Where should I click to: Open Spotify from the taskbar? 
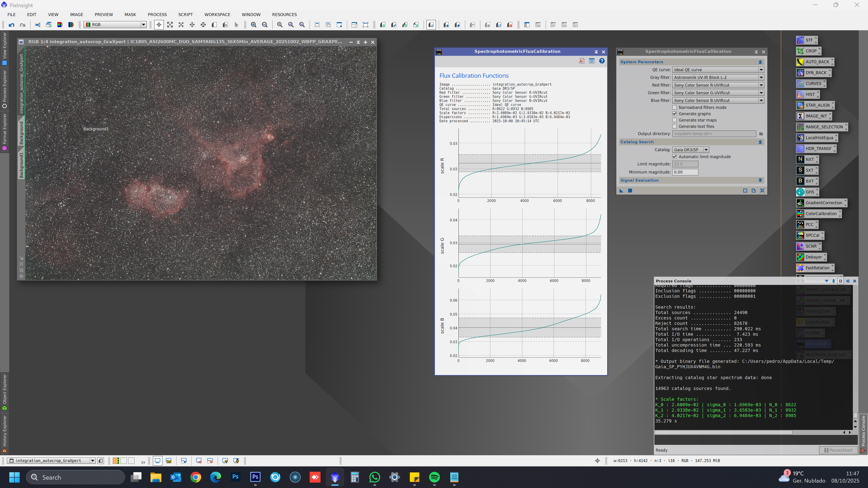[x=434, y=477]
